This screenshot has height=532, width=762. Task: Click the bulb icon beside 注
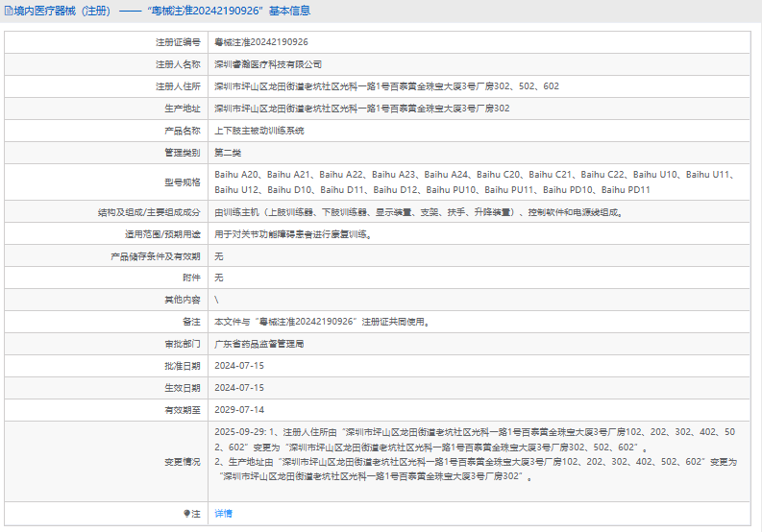coord(186,514)
